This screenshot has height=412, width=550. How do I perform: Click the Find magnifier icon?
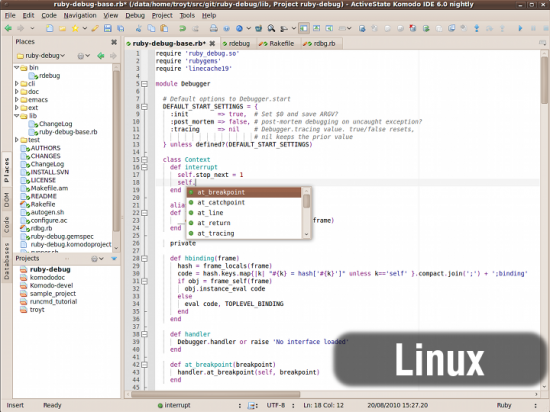tap(271, 28)
